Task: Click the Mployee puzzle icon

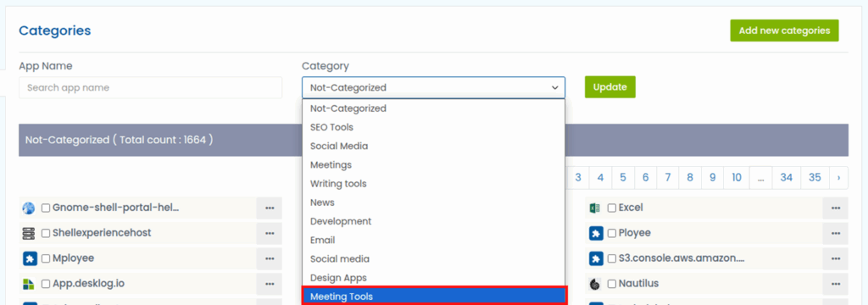Action: 30,258
